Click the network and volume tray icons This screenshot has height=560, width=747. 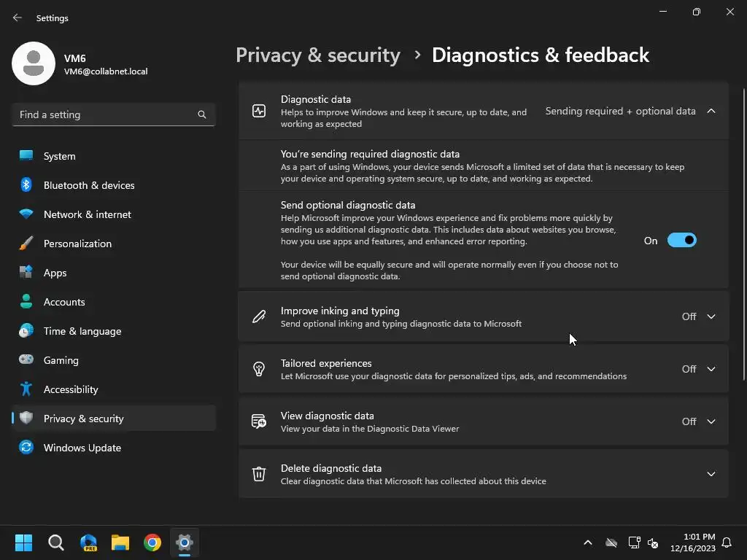643,542
